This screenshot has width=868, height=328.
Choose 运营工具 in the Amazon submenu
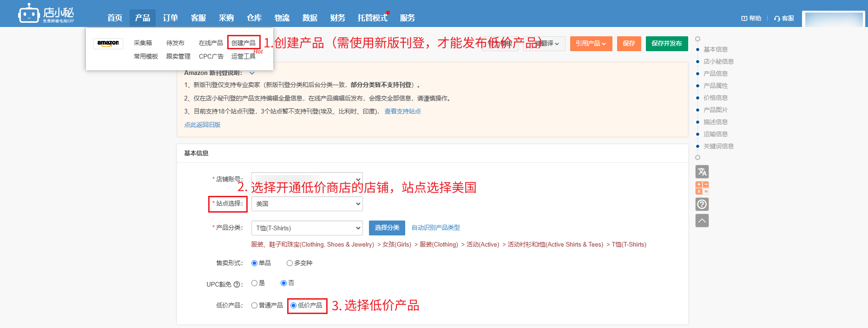pyautogui.click(x=243, y=56)
